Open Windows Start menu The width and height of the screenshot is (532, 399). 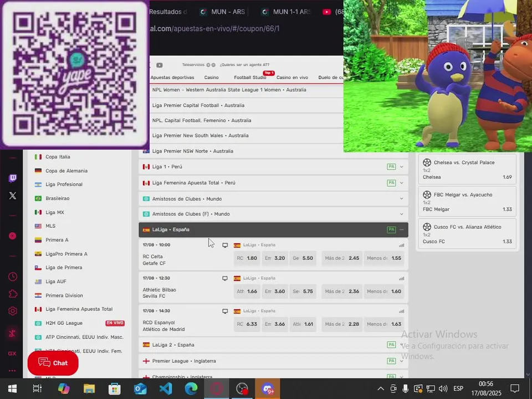[12, 388]
